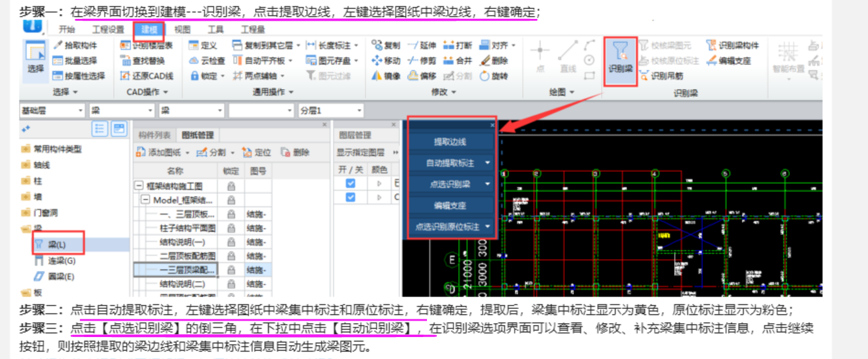Activate 批量选择 batch select
Viewport: 868px width, 359px height.
tap(74, 60)
